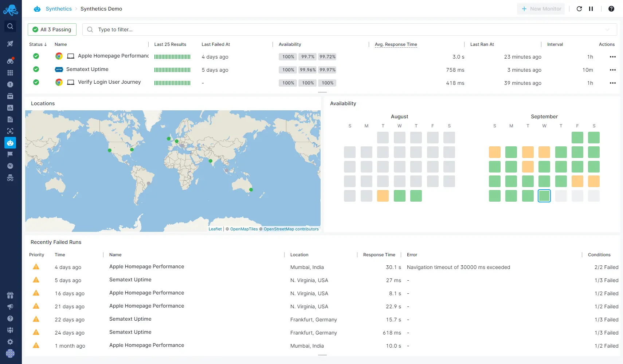The height and width of the screenshot is (364, 623).
Task: Open the sidebar question mark help icon
Action: tap(10, 318)
